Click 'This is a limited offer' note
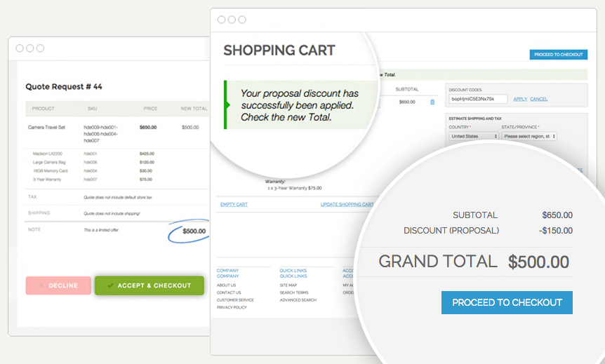 pyautogui.click(x=100, y=230)
